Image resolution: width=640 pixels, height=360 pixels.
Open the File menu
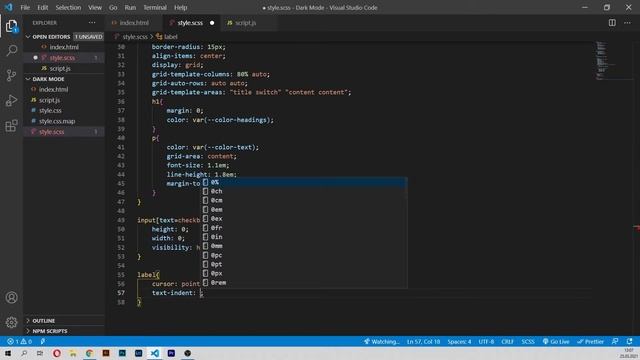tap(25, 7)
